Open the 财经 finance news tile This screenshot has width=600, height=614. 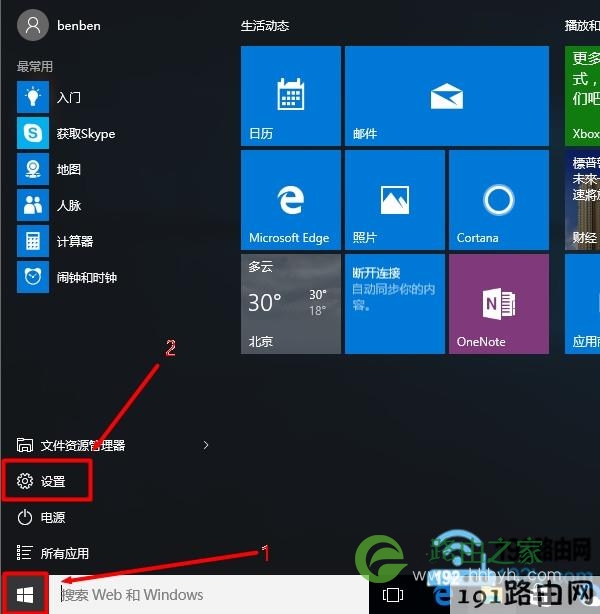click(582, 200)
